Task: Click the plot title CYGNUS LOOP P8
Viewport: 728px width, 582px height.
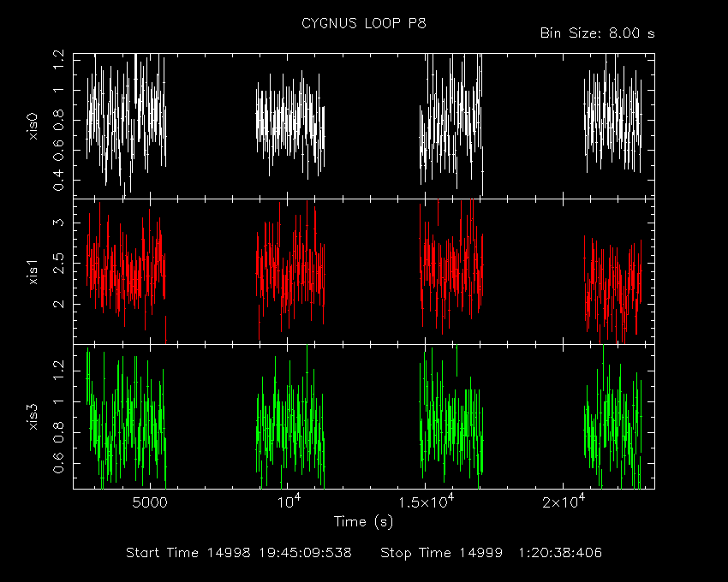Action: (364, 23)
